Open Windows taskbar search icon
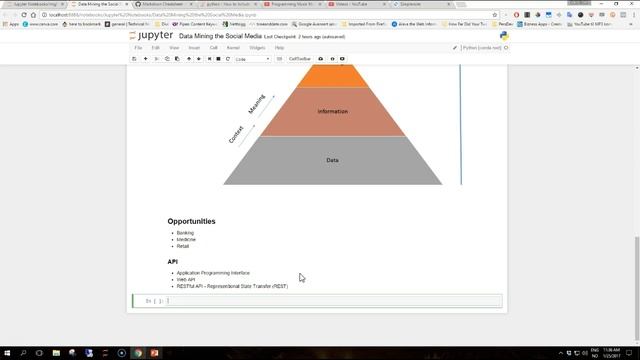 tap(23, 353)
